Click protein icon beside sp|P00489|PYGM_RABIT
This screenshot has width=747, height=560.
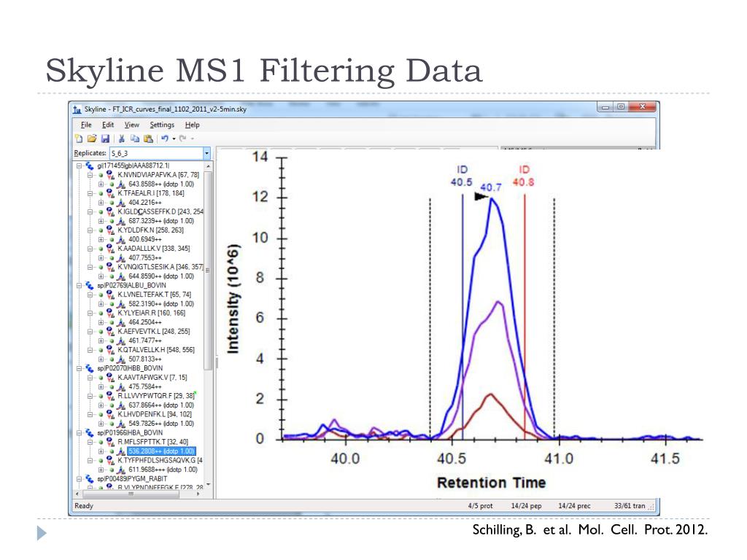(x=90, y=478)
